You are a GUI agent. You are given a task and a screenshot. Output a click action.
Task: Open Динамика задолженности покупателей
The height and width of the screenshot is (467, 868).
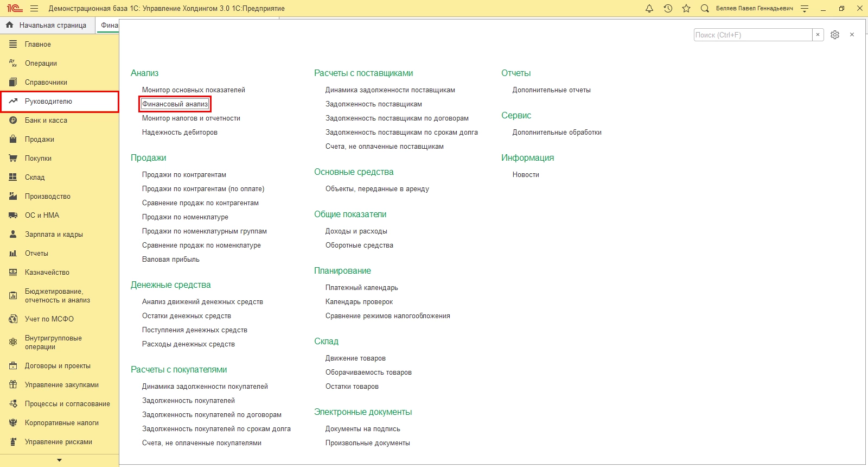(205, 386)
